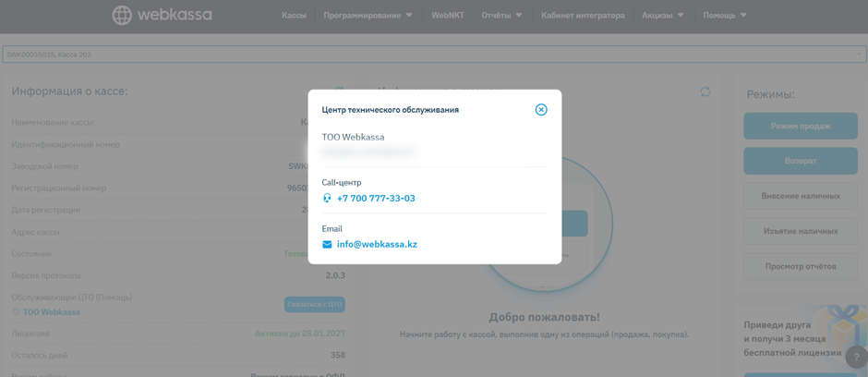This screenshot has height=377, width=868.
Task: Select the Режимы: heading
Action: (770, 94)
